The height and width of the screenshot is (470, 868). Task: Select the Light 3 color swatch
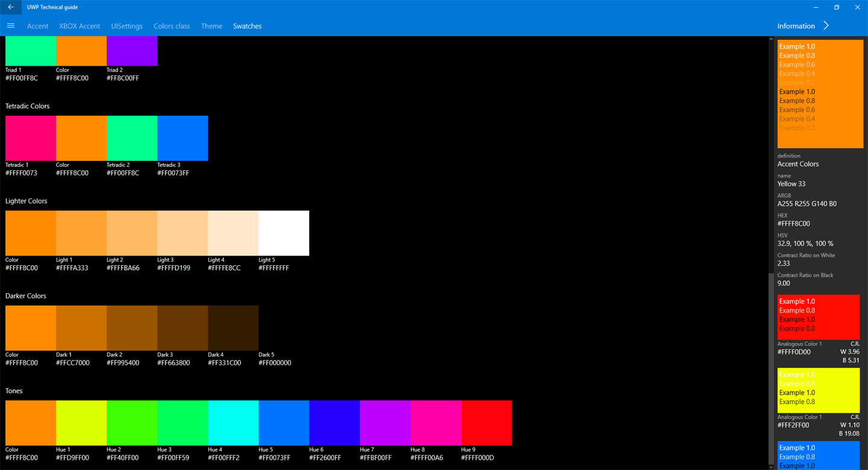183,233
